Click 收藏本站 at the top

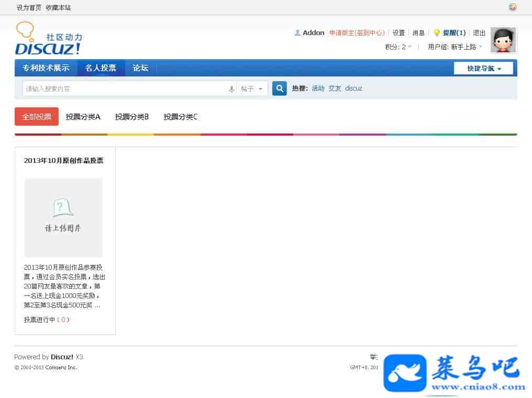pyautogui.click(x=58, y=7)
